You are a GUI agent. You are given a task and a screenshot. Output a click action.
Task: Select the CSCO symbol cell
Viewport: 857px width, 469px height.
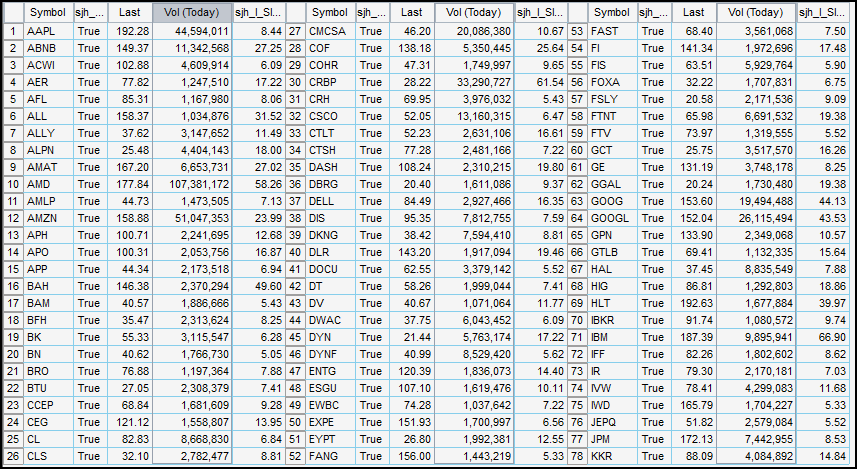click(330, 116)
